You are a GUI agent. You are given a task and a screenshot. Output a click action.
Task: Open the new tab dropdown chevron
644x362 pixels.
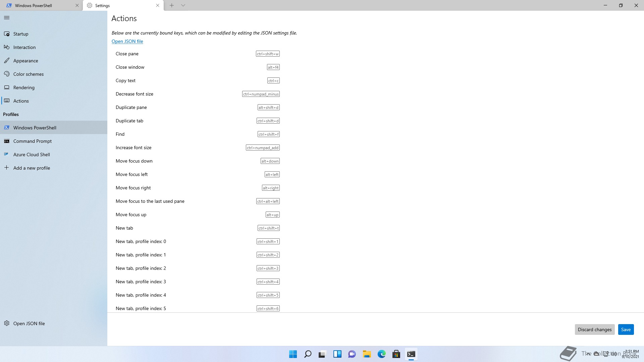pos(183,5)
